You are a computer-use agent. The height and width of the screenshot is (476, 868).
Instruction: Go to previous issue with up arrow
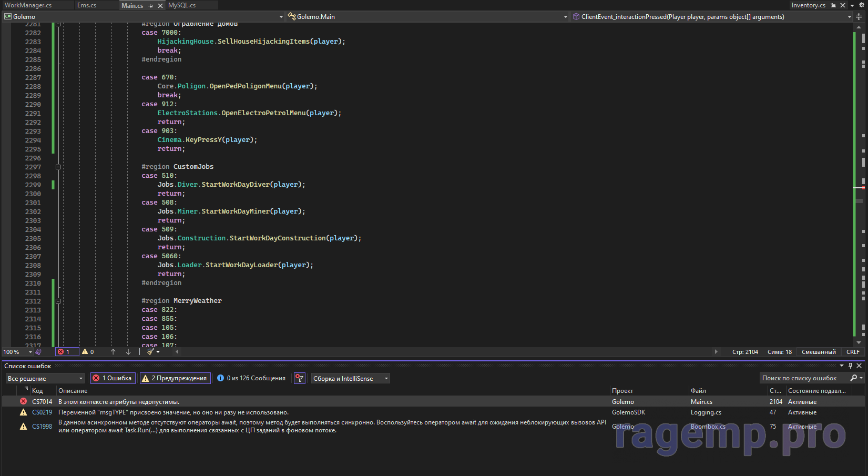tap(113, 352)
